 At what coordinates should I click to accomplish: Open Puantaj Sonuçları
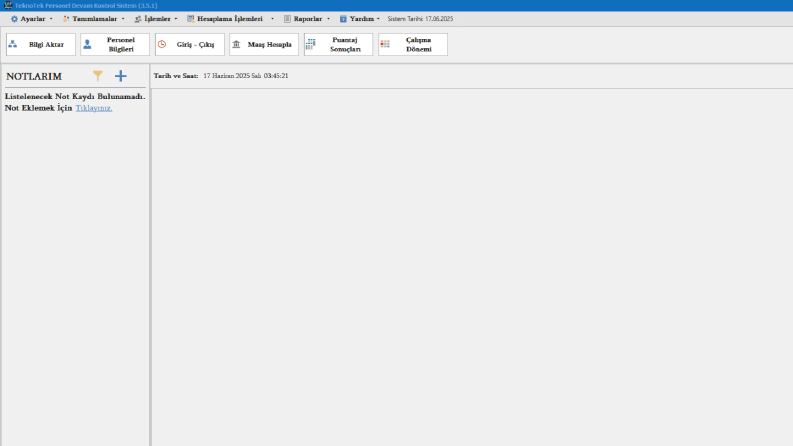(338, 44)
